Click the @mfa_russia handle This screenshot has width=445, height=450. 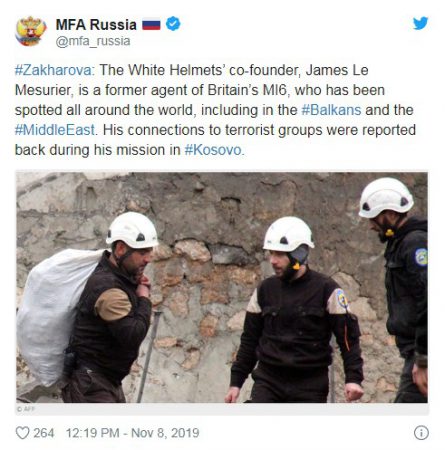93,41
